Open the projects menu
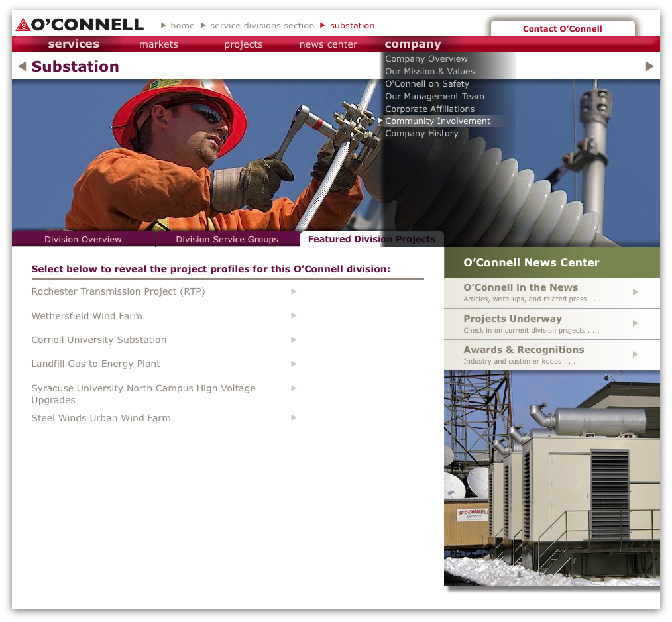This screenshot has width=672, height=622. pos(243,44)
